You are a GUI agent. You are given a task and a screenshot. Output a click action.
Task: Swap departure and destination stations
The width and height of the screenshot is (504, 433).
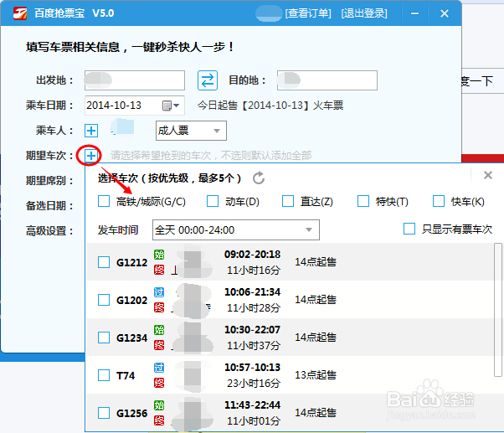(x=208, y=80)
